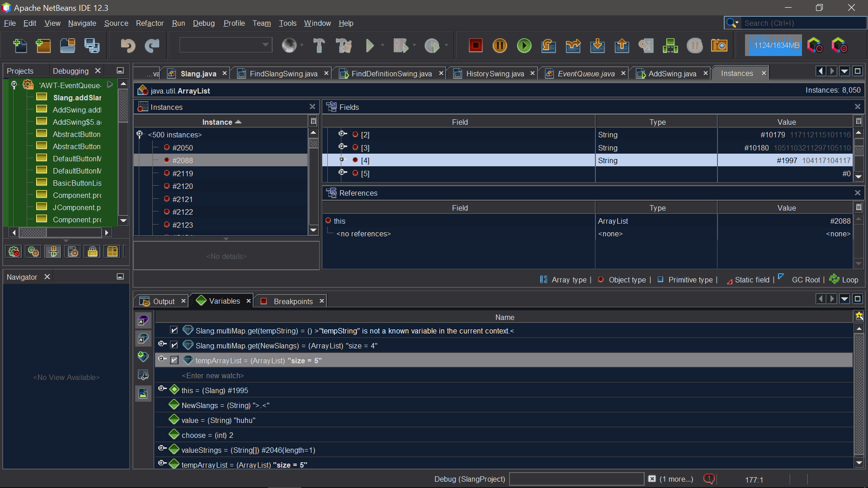
Task: Open the File menu
Action: tap(10, 23)
